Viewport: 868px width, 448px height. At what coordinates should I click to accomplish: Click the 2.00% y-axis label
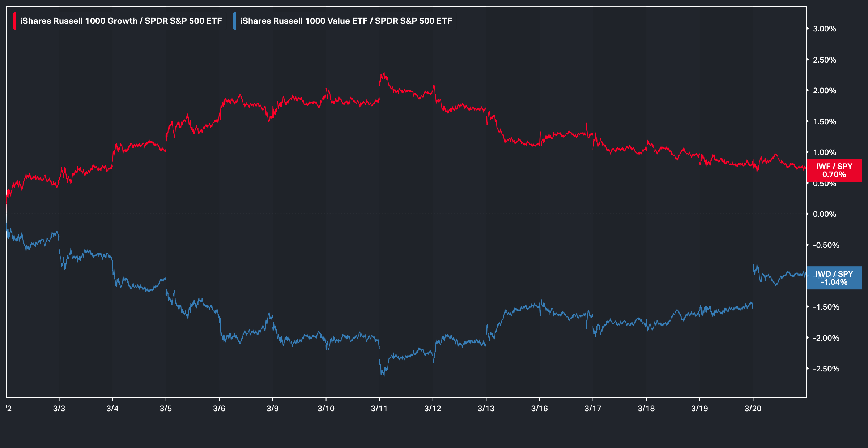824,91
